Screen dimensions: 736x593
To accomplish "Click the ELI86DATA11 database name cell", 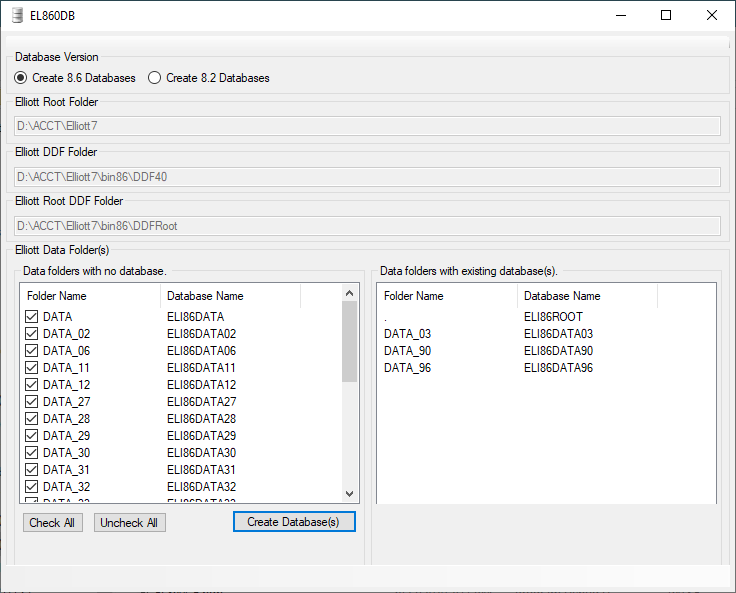I will pyautogui.click(x=201, y=367).
